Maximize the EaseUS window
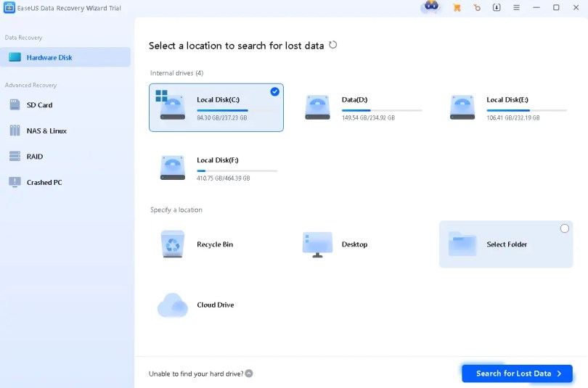The image size is (588, 388). 556,7
